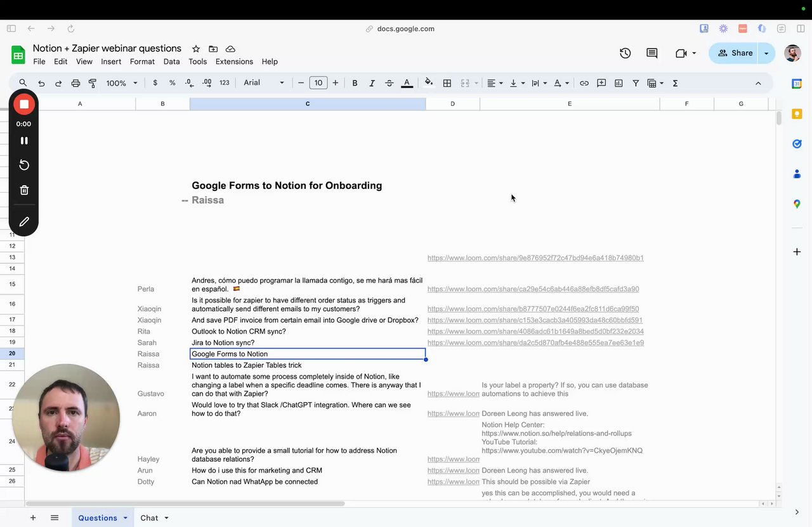This screenshot has height=527, width=812.
Task: Decrease decimal places
Action: [x=189, y=83]
